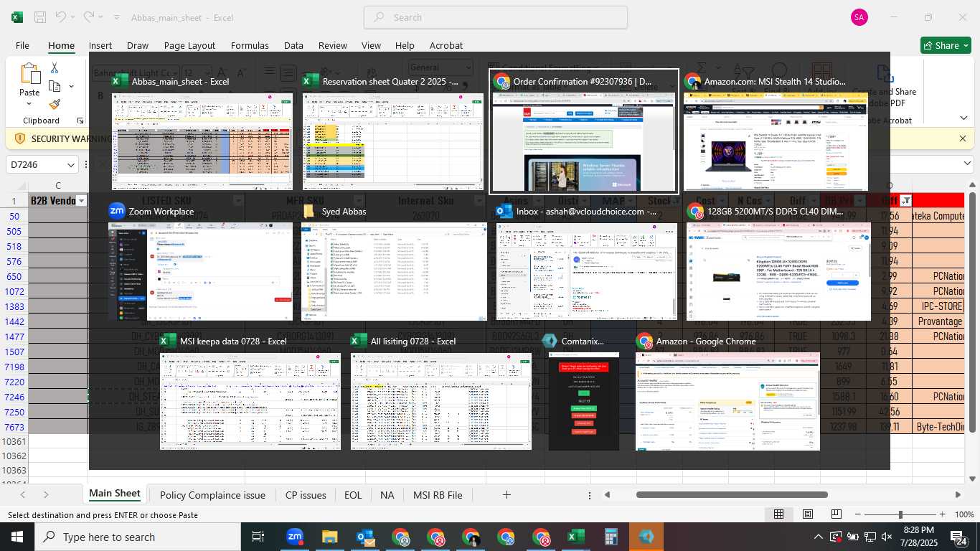
Task: Switch to Order Confirmation Chrome window
Action: [584, 131]
